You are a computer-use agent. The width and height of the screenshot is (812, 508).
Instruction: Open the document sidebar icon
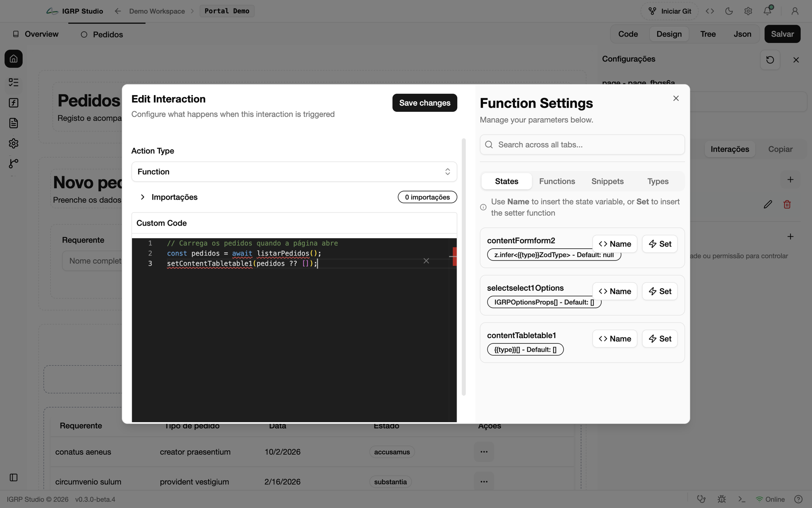pos(13,123)
